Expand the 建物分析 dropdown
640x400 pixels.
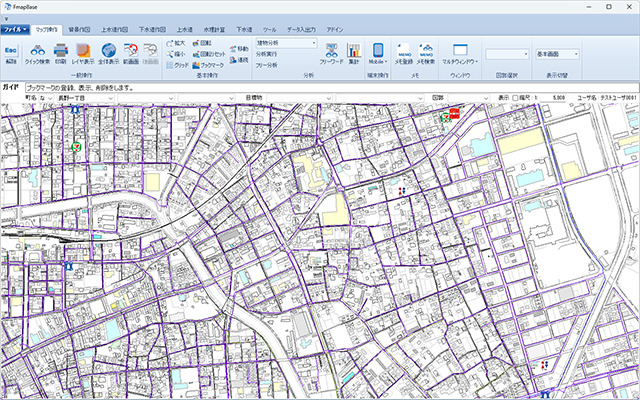coord(313,44)
